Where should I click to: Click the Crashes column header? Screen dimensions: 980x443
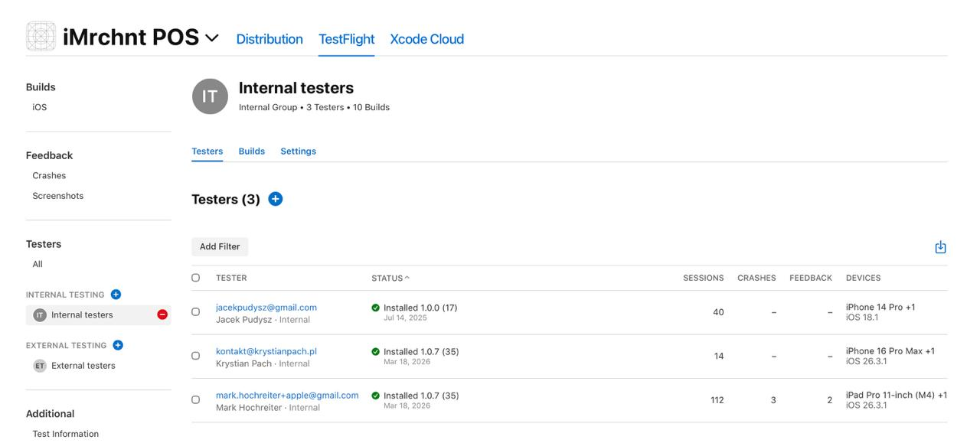pyautogui.click(x=756, y=278)
